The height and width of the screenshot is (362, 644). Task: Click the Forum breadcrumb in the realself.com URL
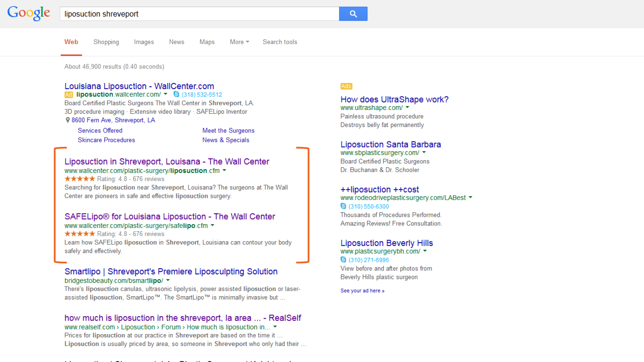coord(171,327)
